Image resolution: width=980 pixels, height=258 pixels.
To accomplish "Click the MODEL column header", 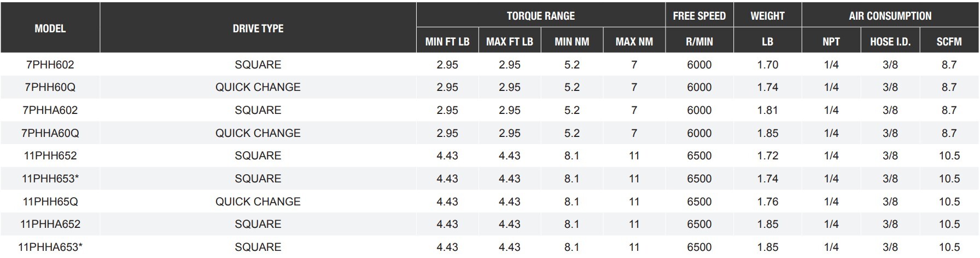I will coord(50,28).
